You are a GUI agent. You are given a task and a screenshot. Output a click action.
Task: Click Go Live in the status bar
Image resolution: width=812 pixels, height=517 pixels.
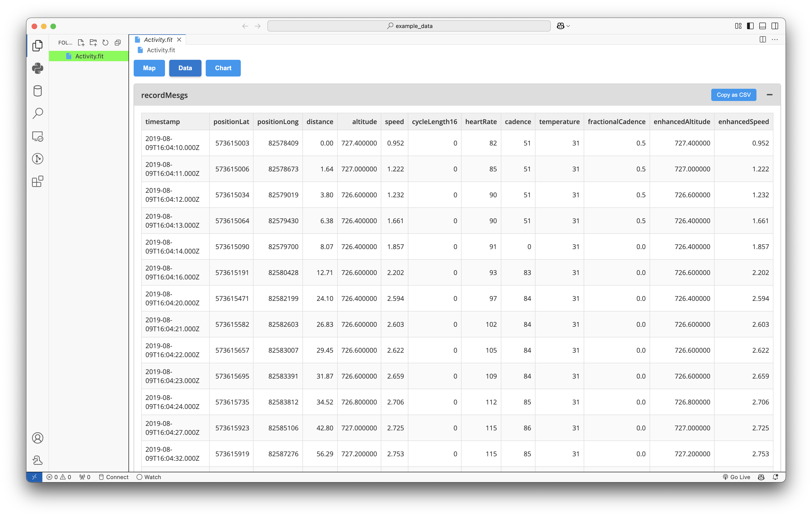pyautogui.click(x=736, y=477)
